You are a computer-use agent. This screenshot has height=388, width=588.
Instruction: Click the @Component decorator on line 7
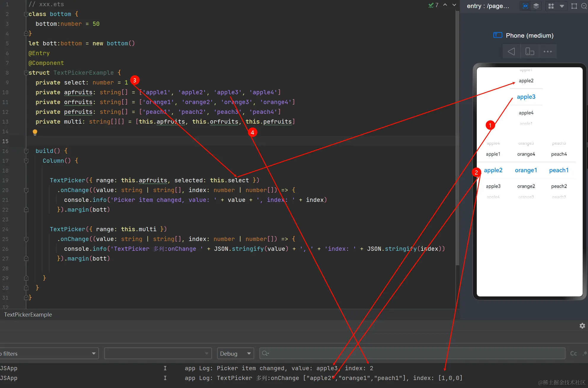coord(46,63)
